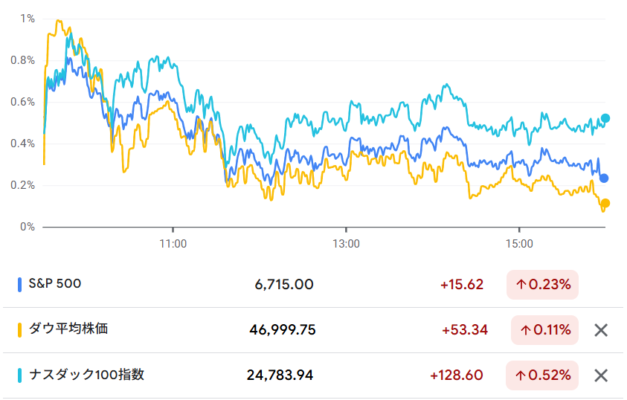Click the S&P 500 price 6,715.00
Image resolution: width=627 pixels, height=400 pixels.
point(285,284)
